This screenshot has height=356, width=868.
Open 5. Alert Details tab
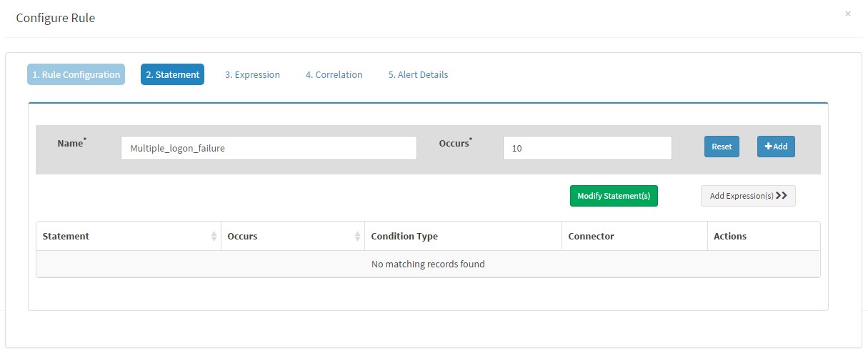pyautogui.click(x=418, y=74)
